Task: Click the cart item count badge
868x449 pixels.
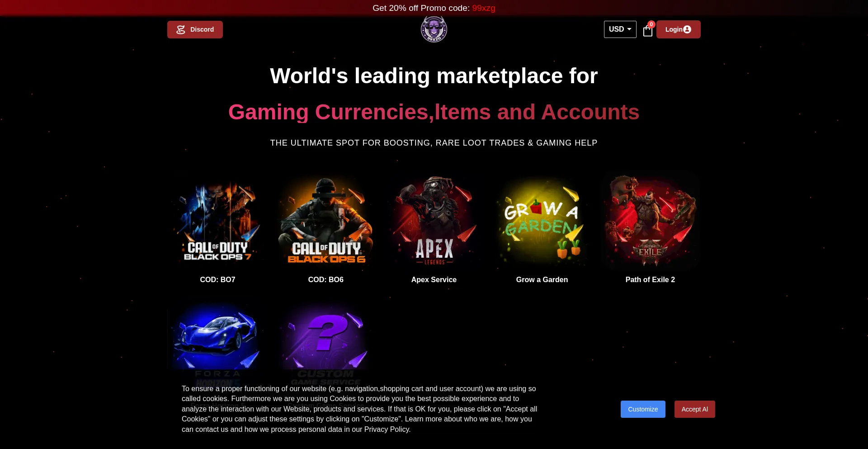Action: pyautogui.click(x=651, y=24)
